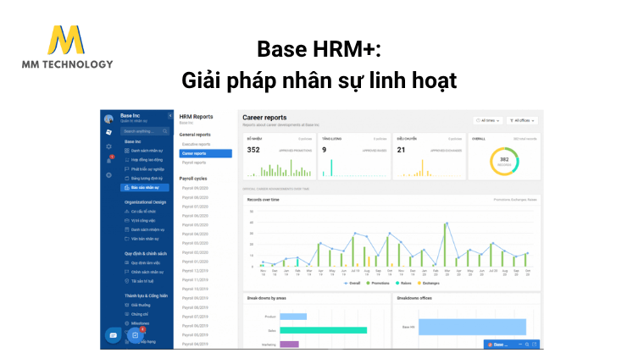Click the plus circle icon in left rail
Image resolution: width=644 pixels, height=364 pixels.
[x=108, y=175]
